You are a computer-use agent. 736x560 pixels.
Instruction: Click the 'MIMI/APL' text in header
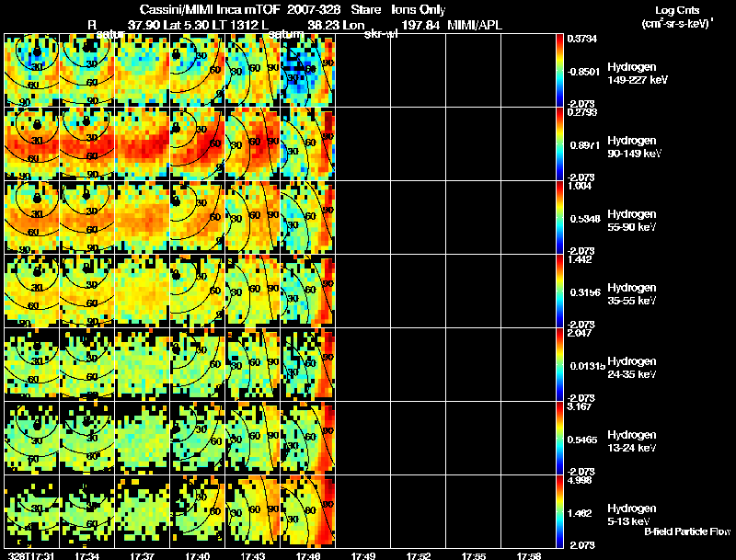pyautogui.click(x=475, y=25)
